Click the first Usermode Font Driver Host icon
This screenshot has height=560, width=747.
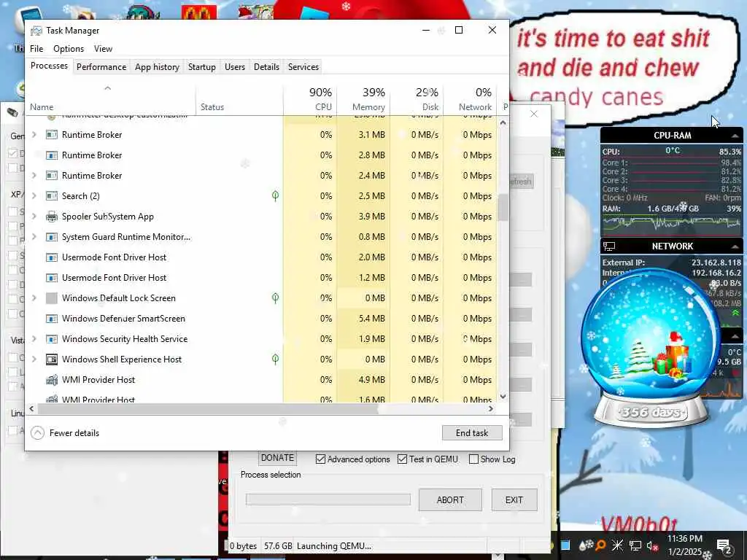[x=52, y=257]
